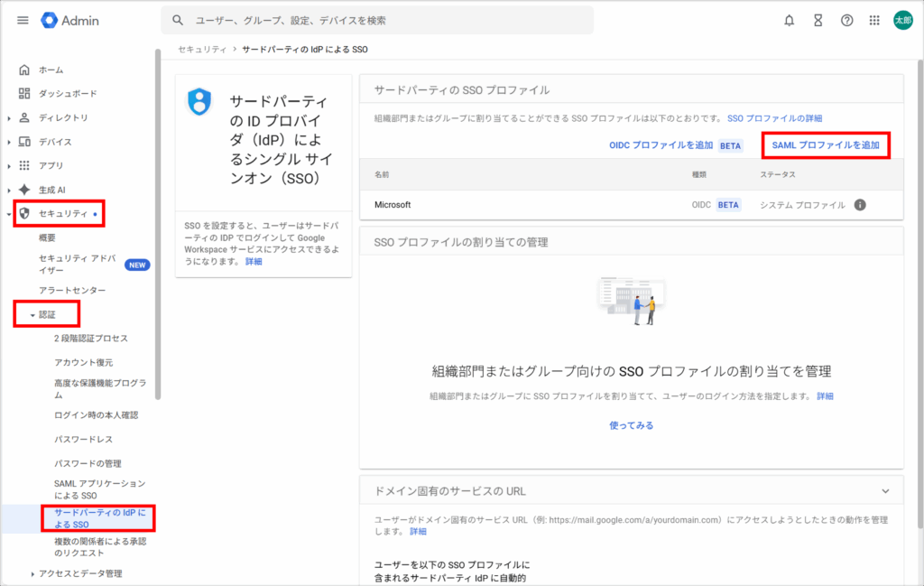This screenshot has height=586, width=924.
Task: Click SAML プロファイルを追加
Action: (826, 145)
